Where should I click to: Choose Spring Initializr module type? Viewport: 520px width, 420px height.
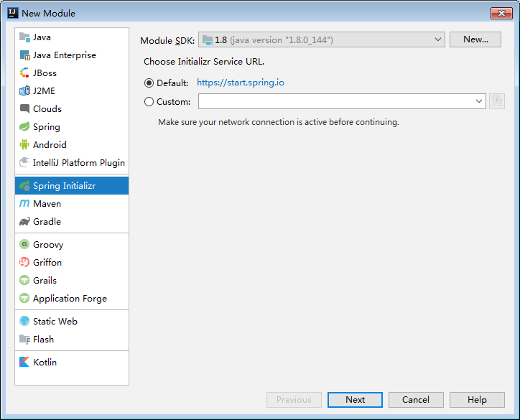72,186
